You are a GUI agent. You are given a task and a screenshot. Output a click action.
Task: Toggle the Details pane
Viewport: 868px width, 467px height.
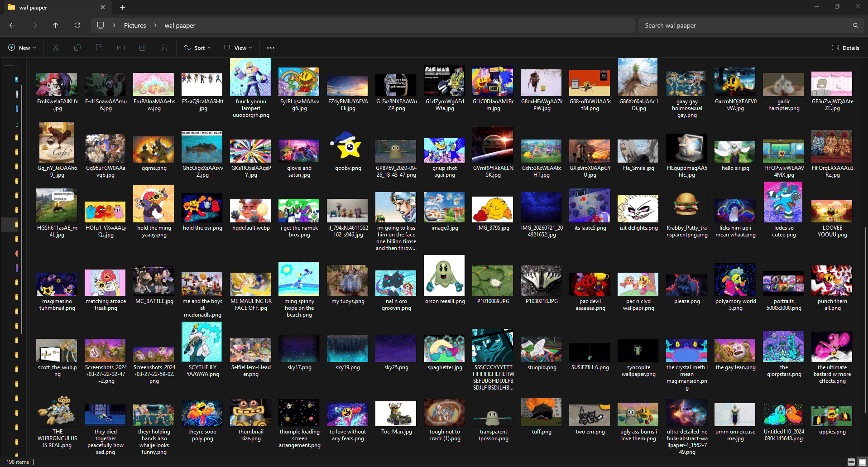pyautogui.click(x=845, y=48)
